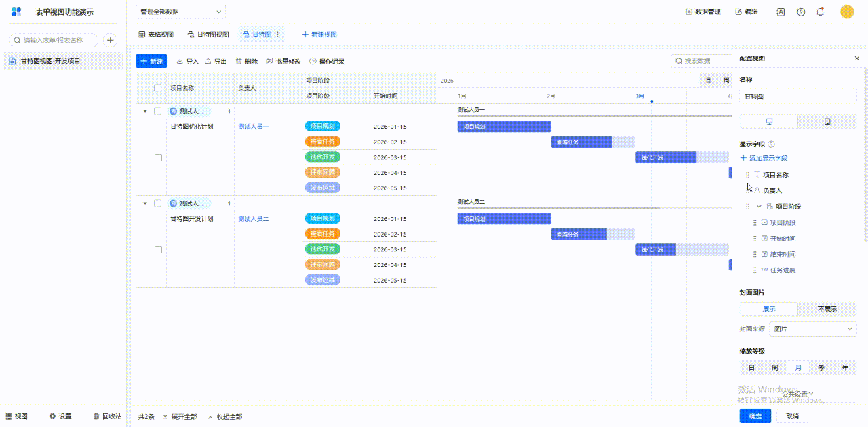Viewport: 868px width, 427px height.
Task: Toggle cover image to 不展示
Action: [x=827, y=309]
